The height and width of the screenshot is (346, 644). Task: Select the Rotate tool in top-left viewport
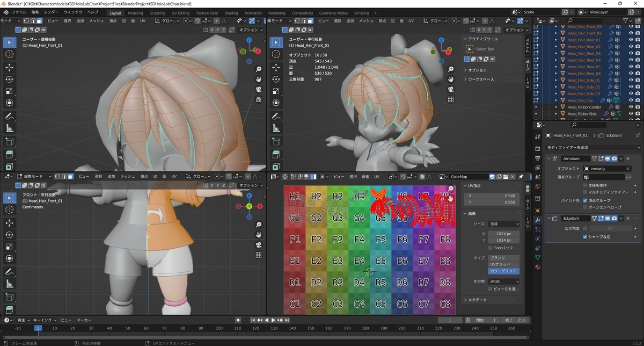coord(10,79)
